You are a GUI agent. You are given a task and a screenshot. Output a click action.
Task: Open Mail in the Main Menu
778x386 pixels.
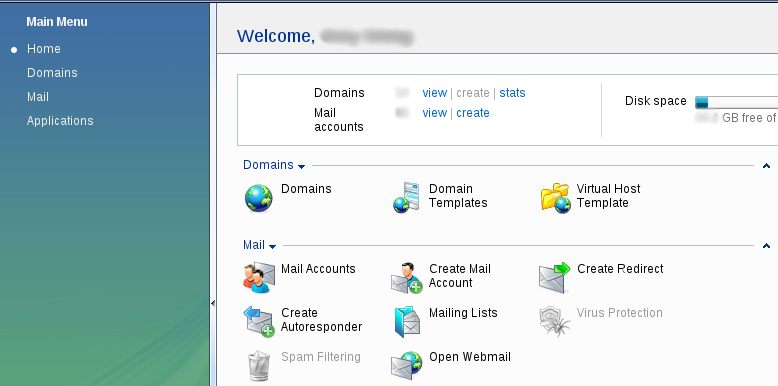(x=38, y=97)
